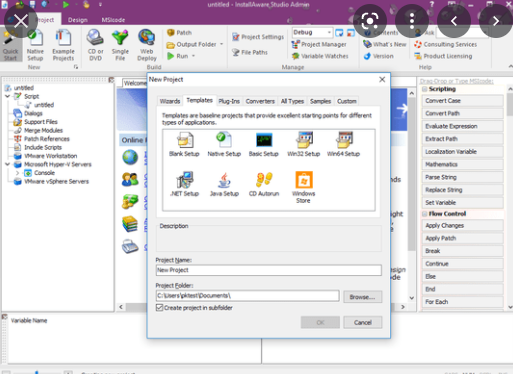Open Product Licensing
513x374 pixels.
pyautogui.click(x=443, y=56)
